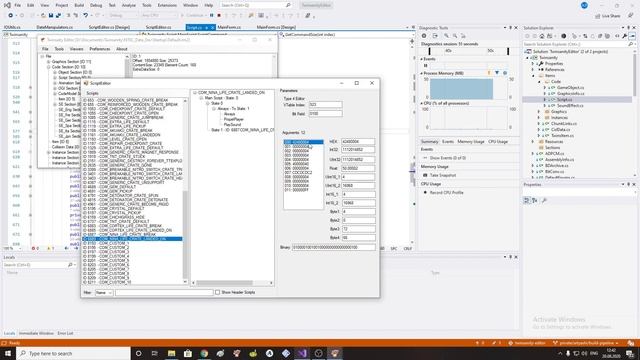The height and width of the screenshot is (360, 640).
Task: Expand the Graphics folder in Solution Explorer
Action: [x=539, y=111]
